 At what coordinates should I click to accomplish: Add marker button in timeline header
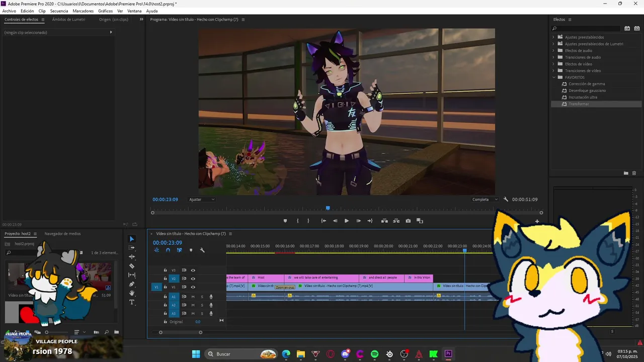pos(191,250)
